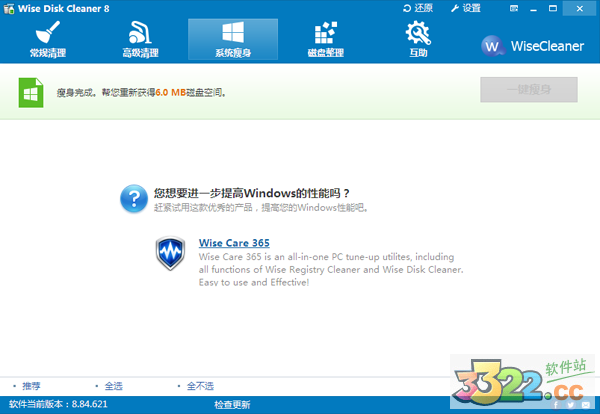This screenshot has height=414, width=600.
Task: Minimize the Wise Disk Cleaner window
Action: [x=533, y=8]
